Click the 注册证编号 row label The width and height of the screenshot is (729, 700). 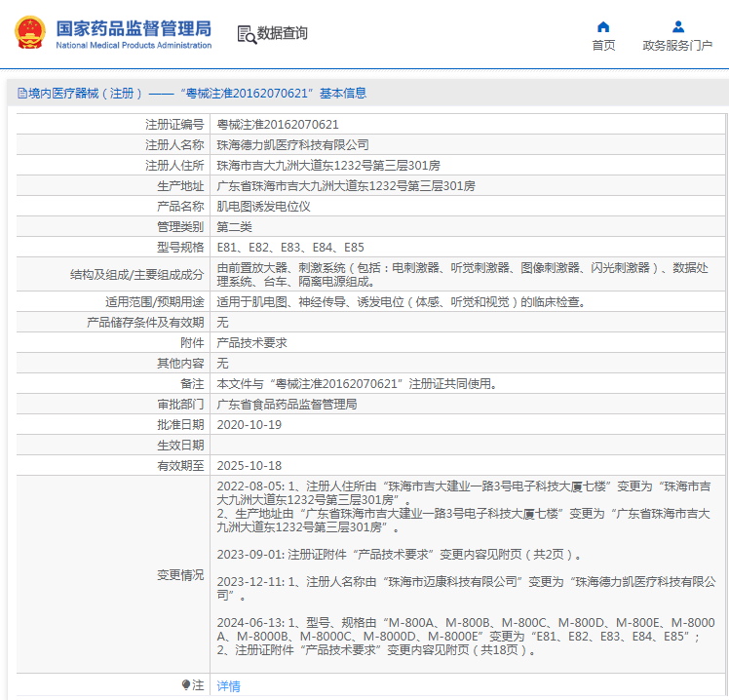pyautogui.click(x=174, y=125)
